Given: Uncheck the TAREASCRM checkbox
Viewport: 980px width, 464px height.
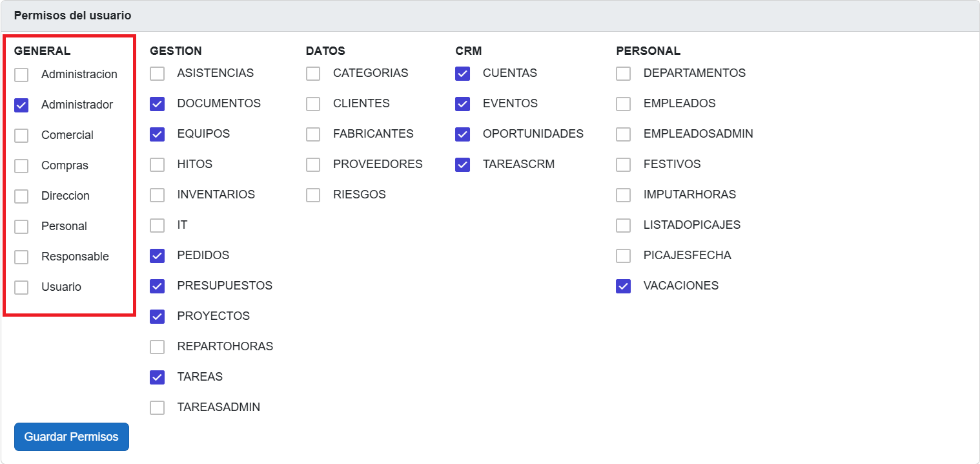Looking at the screenshot, I should click(x=462, y=165).
